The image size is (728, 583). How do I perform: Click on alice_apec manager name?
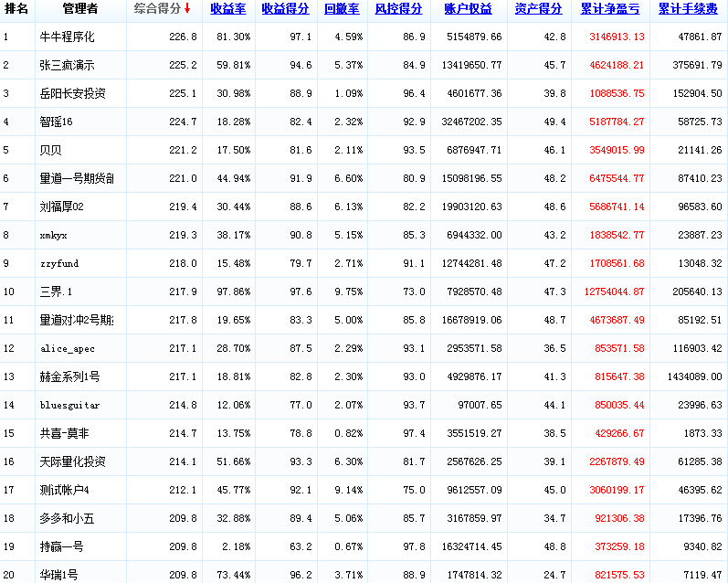point(68,349)
